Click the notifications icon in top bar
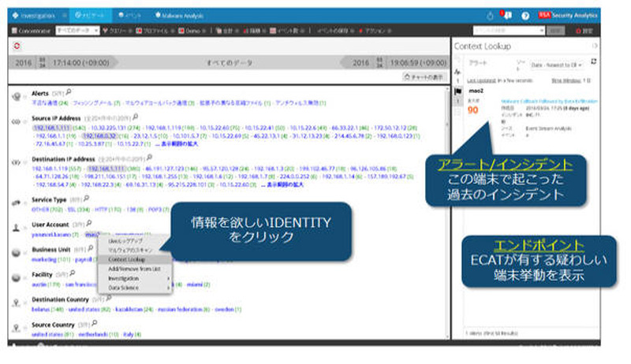 507,15
